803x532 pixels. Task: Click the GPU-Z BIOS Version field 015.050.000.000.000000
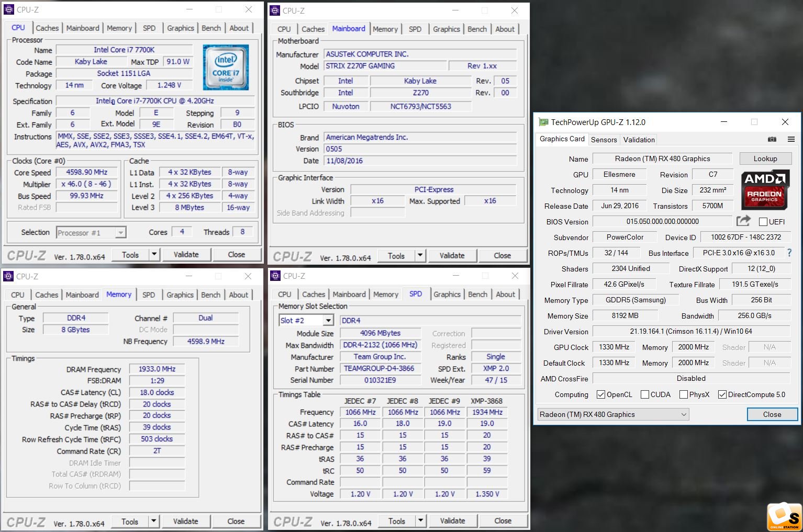pyautogui.click(x=662, y=222)
